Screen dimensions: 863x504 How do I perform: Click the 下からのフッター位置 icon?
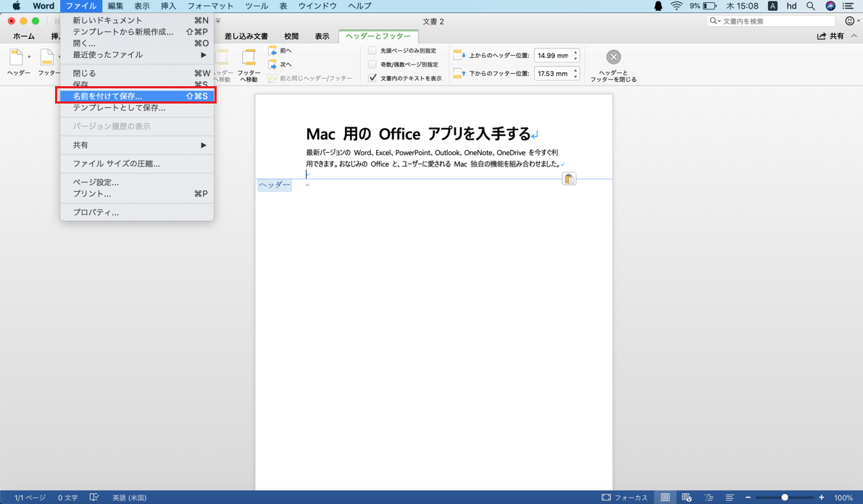tap(459, 73)
